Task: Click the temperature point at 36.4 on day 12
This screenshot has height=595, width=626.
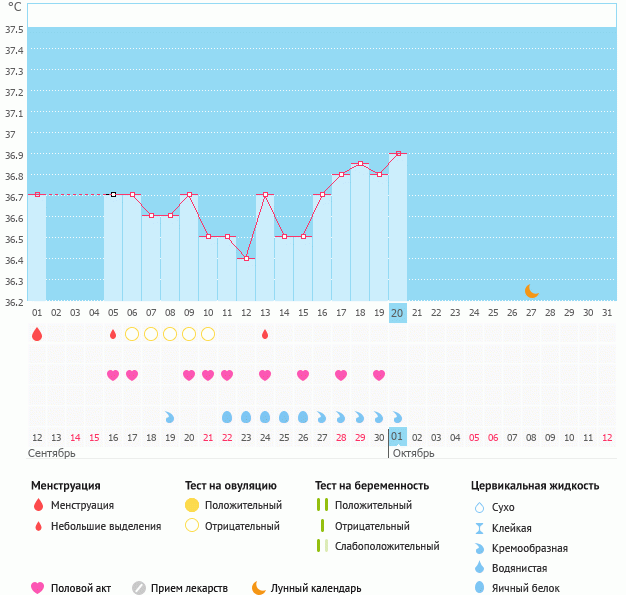Action: 246,258
